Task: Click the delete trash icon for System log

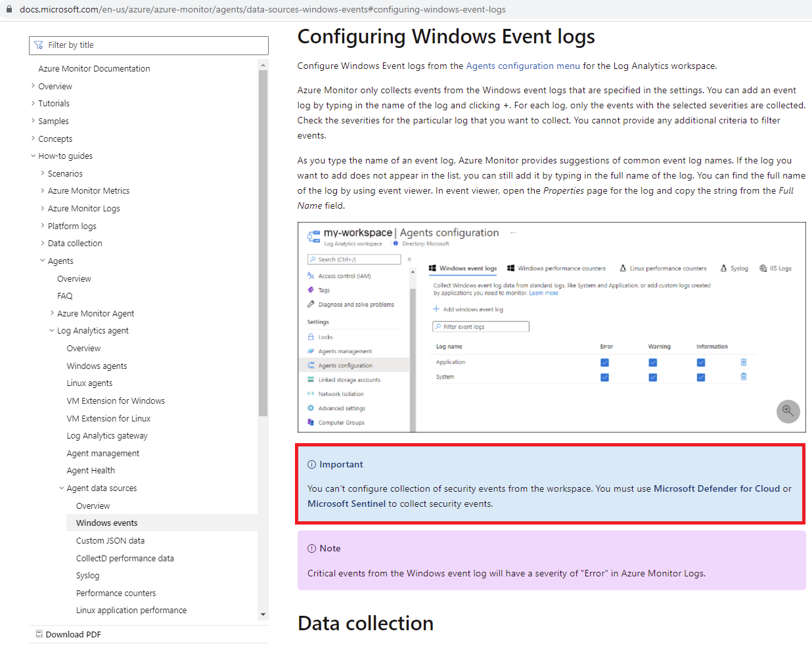Action: coord(744,376)
